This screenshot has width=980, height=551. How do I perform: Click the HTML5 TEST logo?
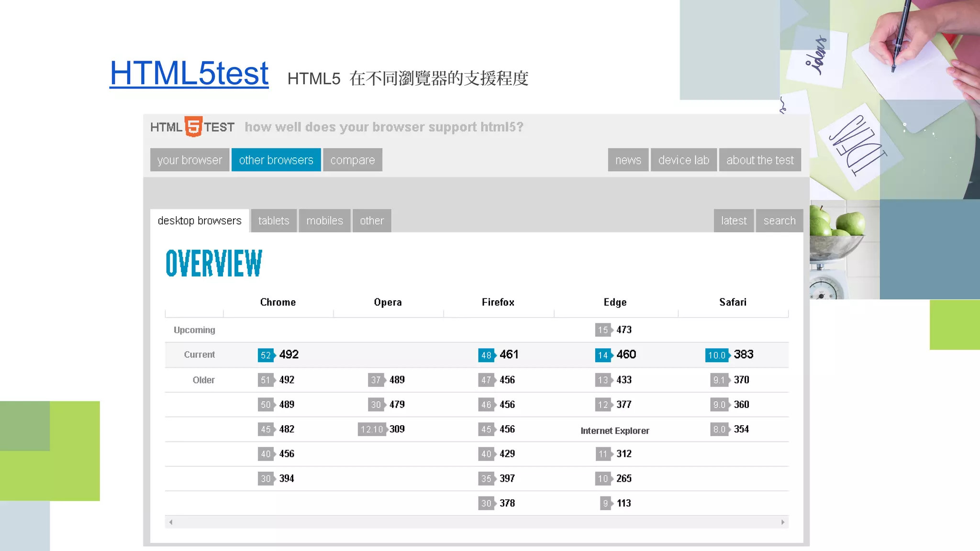click(192, 127)
